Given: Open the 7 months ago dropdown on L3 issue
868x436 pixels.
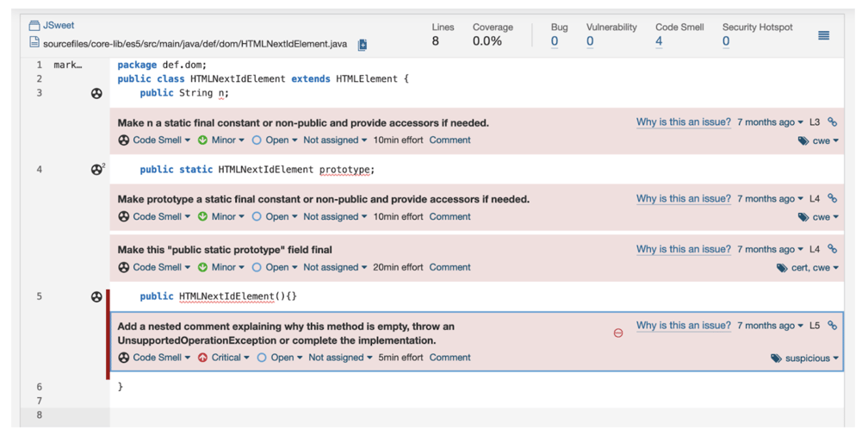Looking at the screenshot, I should (770, 122).
